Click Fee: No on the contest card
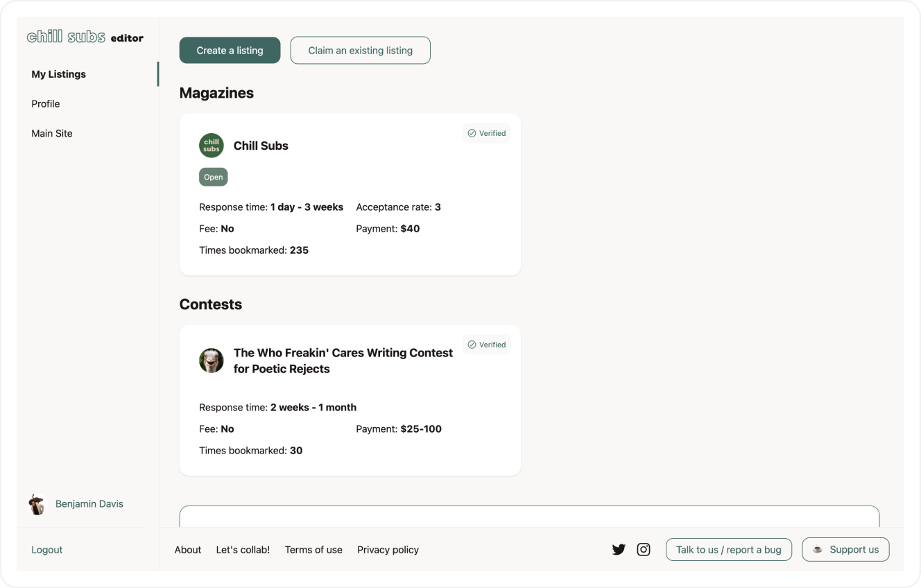Screen dimensions: 921x588 (217, 429)
